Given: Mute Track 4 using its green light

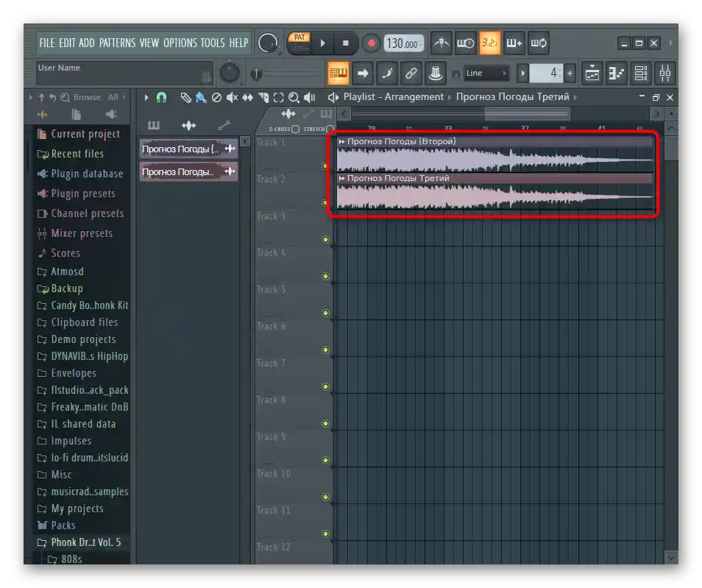Looking at the screenshot, I should (325, 277).
